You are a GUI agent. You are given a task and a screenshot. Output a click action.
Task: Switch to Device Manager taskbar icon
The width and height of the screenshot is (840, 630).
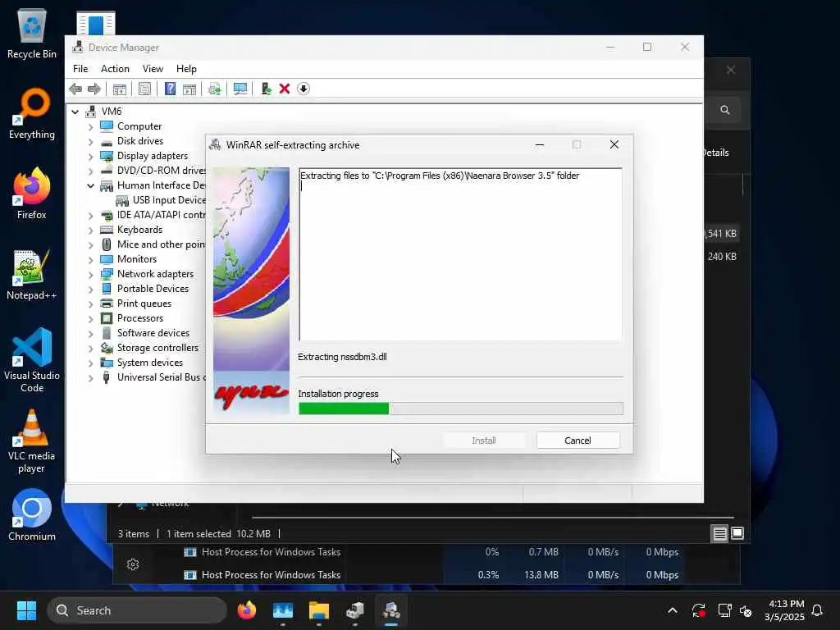click(355, 610)
